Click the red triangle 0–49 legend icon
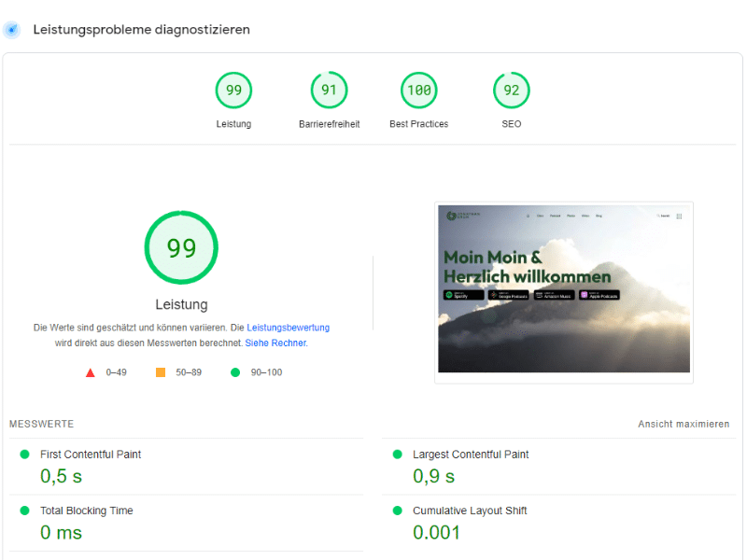 (91, 372)
